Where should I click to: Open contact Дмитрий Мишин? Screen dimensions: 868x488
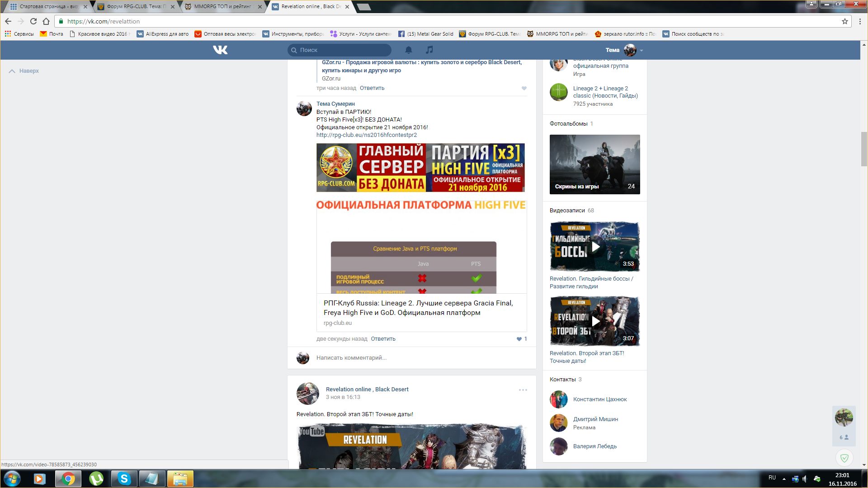(x=595, y=419)
